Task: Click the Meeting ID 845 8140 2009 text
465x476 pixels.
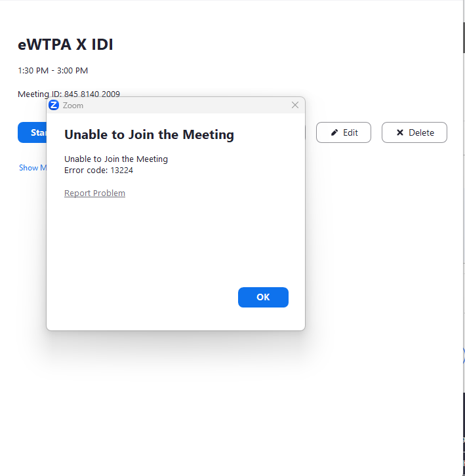Action: point(69,94)
